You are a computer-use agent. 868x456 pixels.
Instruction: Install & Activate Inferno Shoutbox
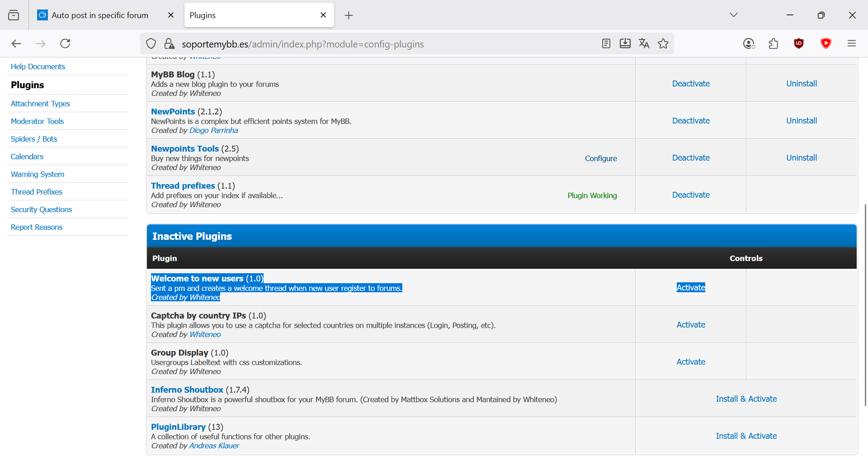pyautogui.click(x=746, y=399)
